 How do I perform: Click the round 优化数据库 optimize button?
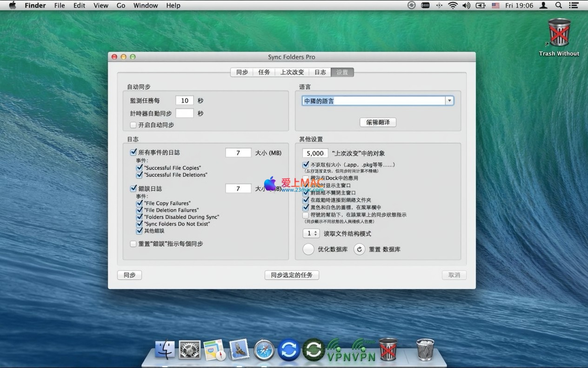(x=308, y=250)
